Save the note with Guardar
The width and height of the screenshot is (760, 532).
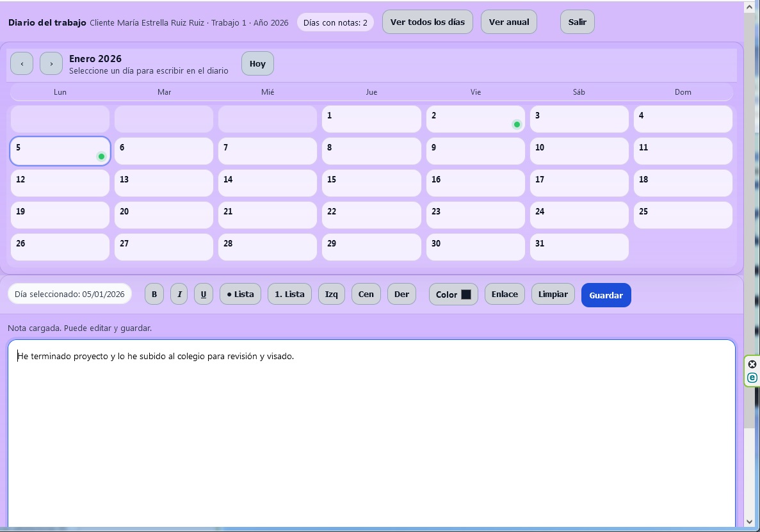pyautogui.click(x=606, y=295)
